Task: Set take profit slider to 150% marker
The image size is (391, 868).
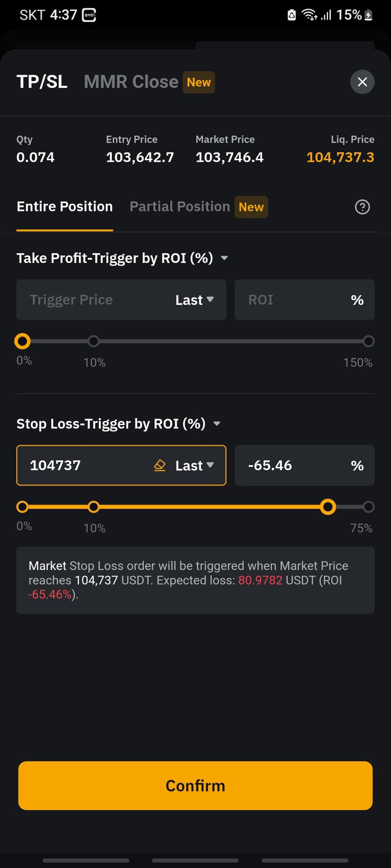Action: pos(368,341)
